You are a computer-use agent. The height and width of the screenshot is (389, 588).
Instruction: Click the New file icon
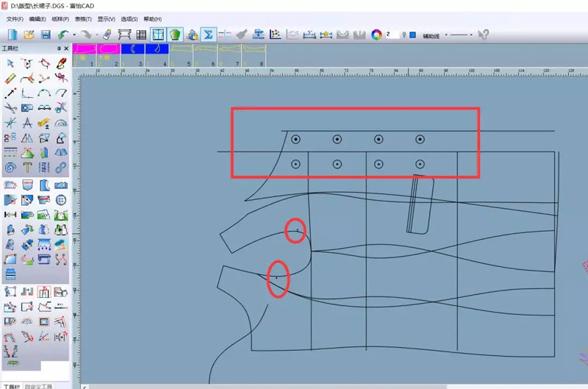pos(12,35)
